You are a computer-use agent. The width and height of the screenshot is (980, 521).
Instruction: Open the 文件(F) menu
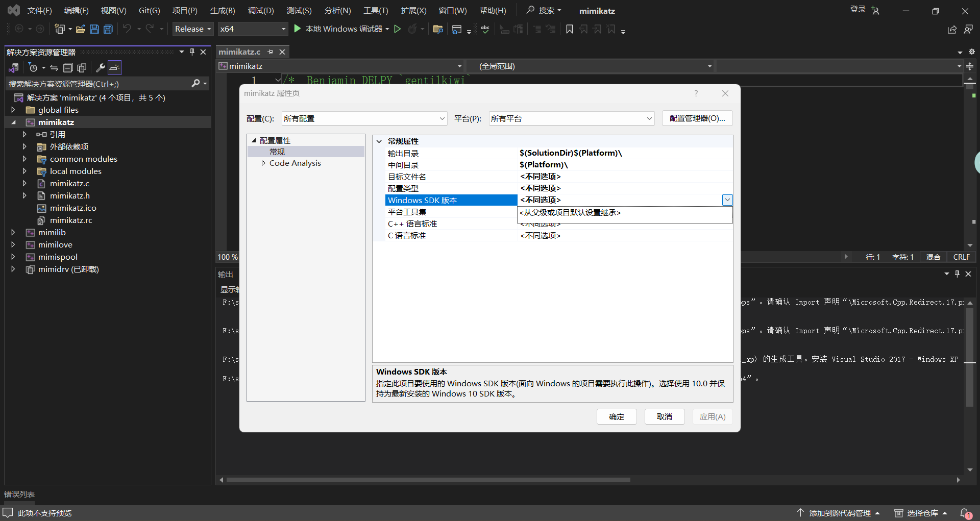pyautogui.click(x=40, y=11)
